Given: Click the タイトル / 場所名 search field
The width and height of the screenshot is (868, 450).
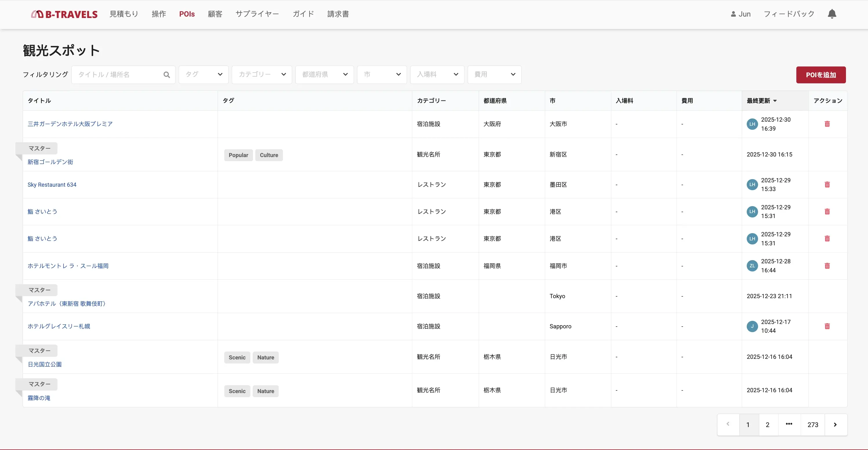Looking at the screenshot, I should 123,75.
